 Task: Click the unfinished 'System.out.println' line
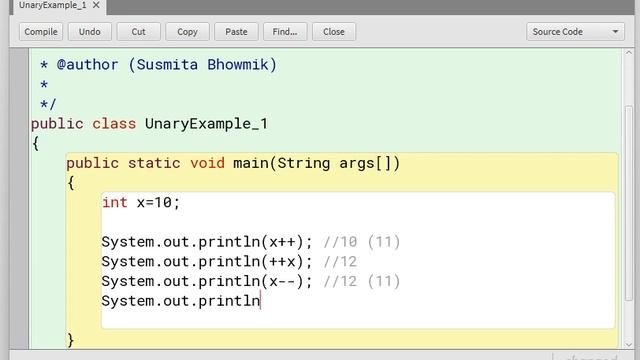pyautogui.click(x=181, y=301)
